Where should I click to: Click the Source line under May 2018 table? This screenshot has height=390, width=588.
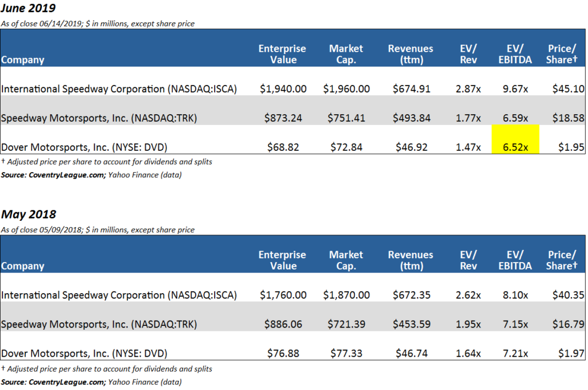tap(91, 382)
